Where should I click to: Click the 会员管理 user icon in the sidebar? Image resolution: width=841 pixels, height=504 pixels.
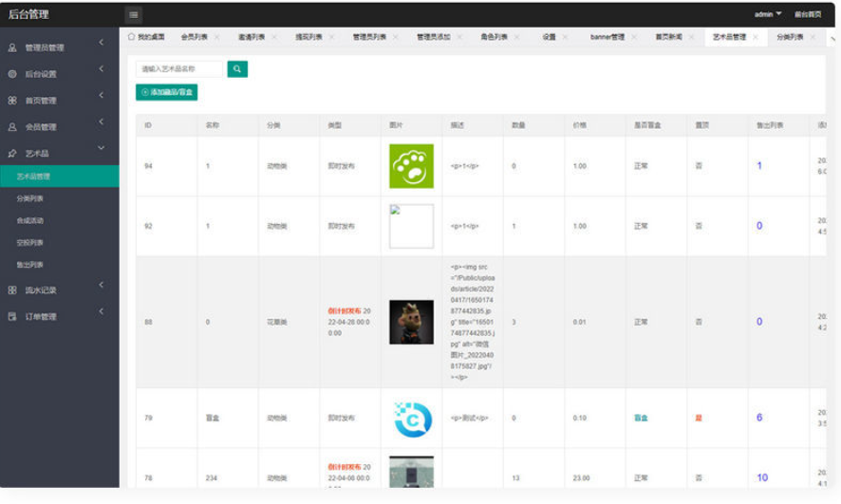click(x=12, y=127)
